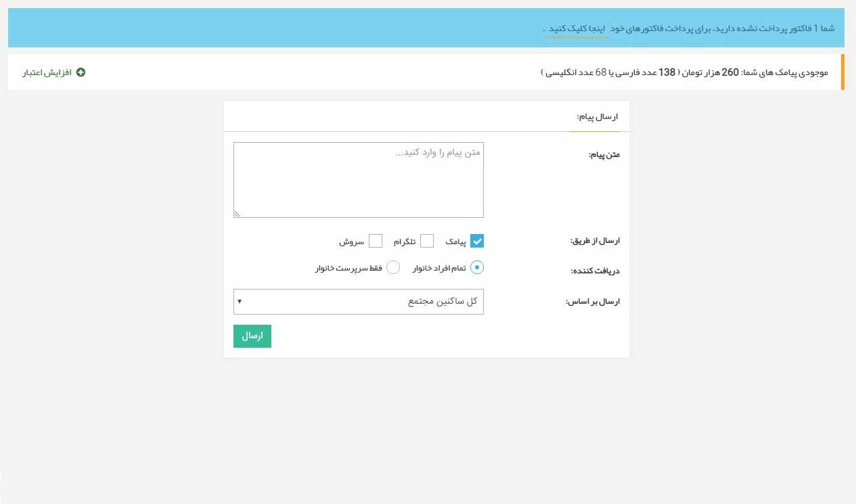Follow the اینجا کلیک کنید invoice payment link

coord(578,28)
